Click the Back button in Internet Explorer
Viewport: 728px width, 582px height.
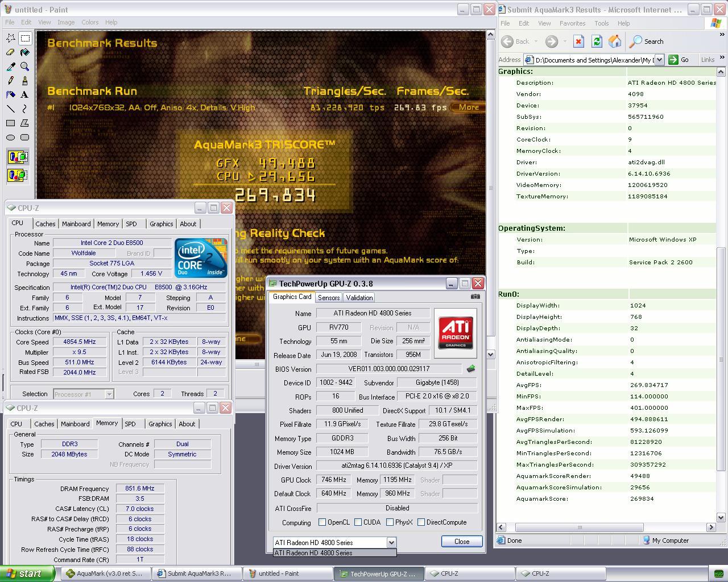point(516,41)
